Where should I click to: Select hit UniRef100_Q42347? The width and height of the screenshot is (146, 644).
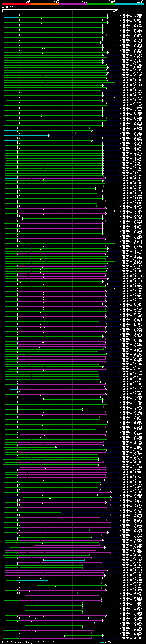pos(131,82)
